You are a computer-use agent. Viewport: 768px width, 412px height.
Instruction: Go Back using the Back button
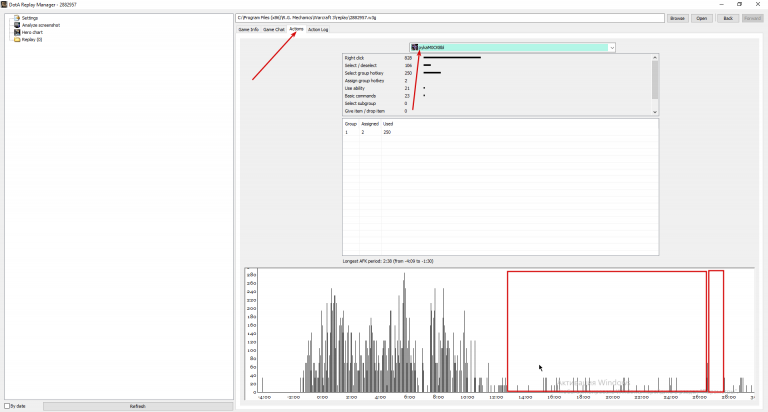tap(728, 18)
